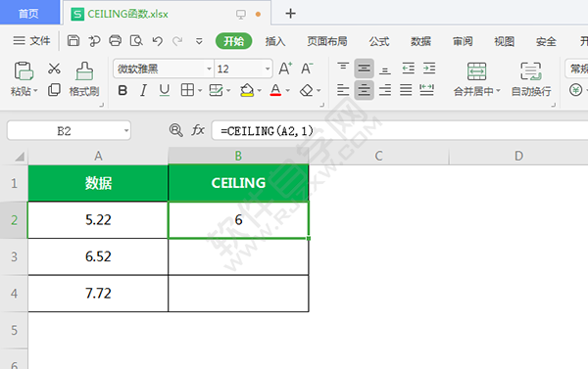Click the Paste clipboard icon
This screenshot has height=369, width=588.
tap(24, 70)
